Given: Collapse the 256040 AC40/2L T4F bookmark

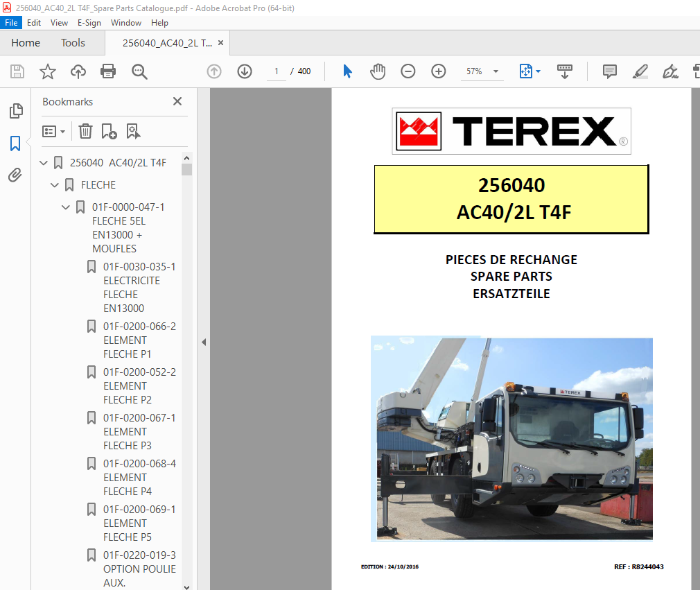Looking at the screenshot, I should tap(43, 162).
